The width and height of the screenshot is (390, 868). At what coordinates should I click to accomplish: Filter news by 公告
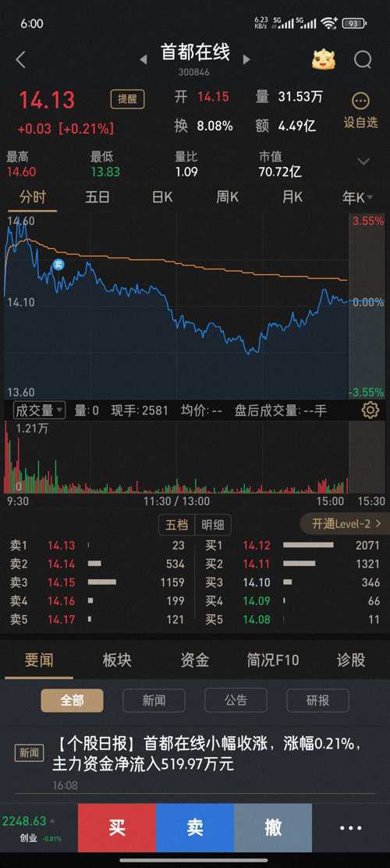[236, 700]
